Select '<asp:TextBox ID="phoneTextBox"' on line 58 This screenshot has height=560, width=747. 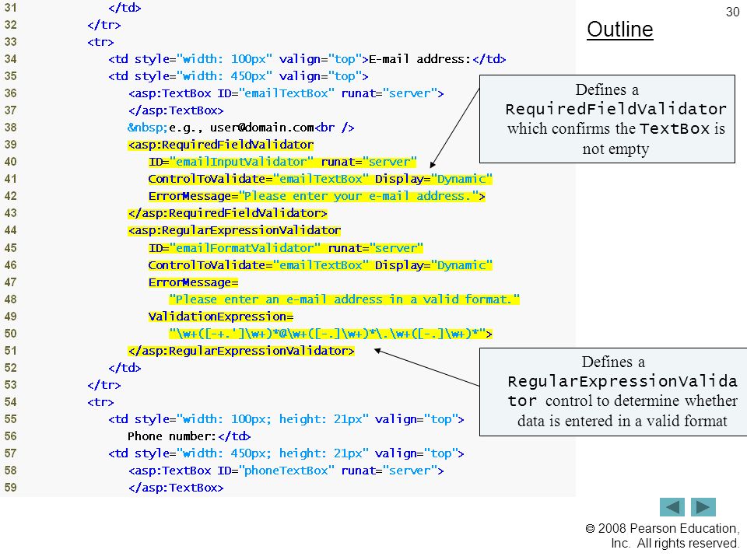point(231,471)
